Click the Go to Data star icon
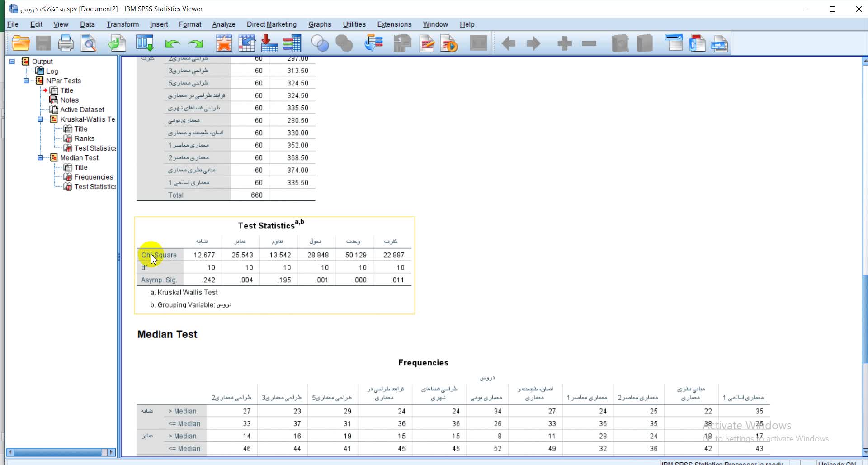 pyautogui.click(x=224, y=43)
